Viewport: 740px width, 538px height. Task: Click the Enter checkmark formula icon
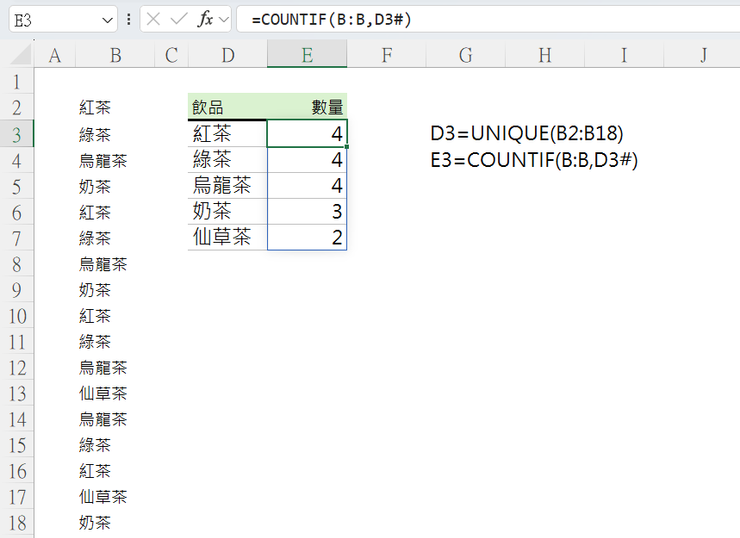coord(179,19)
